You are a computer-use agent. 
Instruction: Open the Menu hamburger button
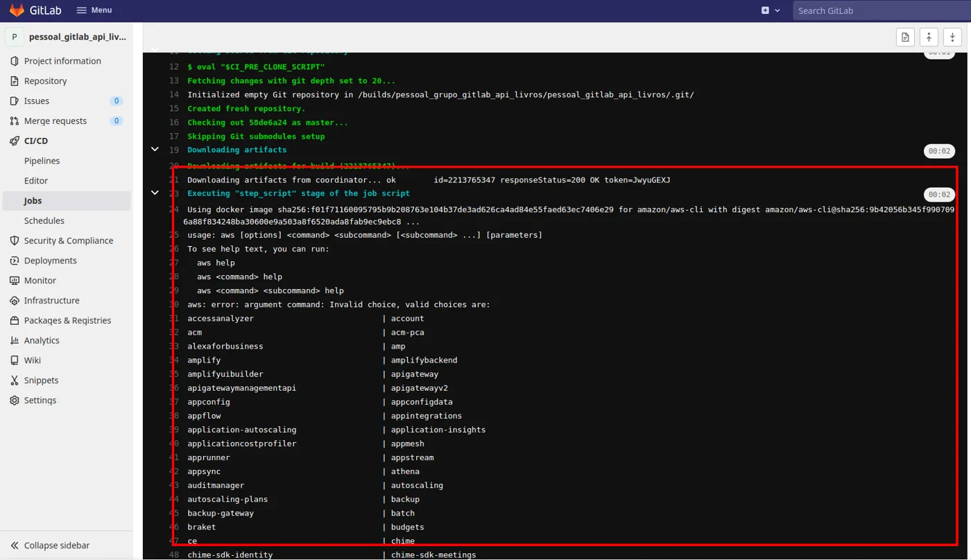coord(94,10)
